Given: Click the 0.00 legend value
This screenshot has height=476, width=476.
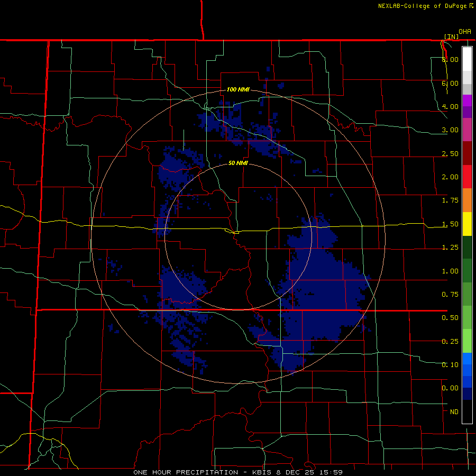Looking at the screenshot, I should coord(450,388).
